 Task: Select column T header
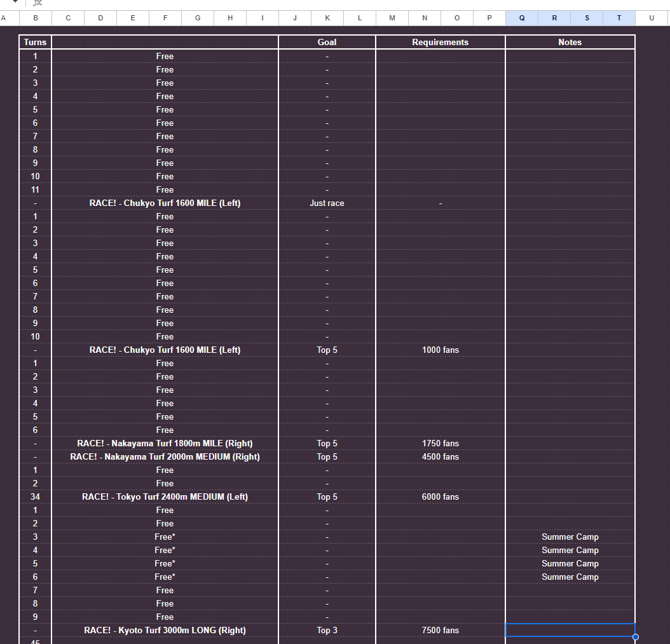(x=619, y=18)
